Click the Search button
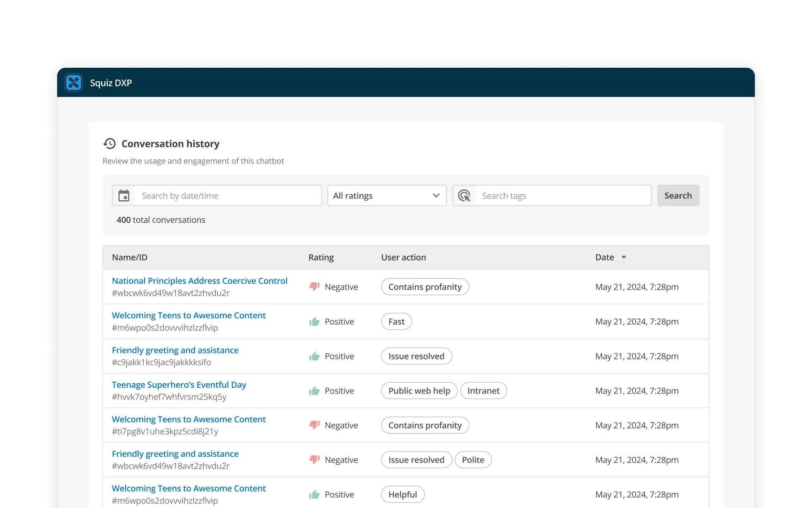This screenshot has width=812, height=508. click(678, 196)
